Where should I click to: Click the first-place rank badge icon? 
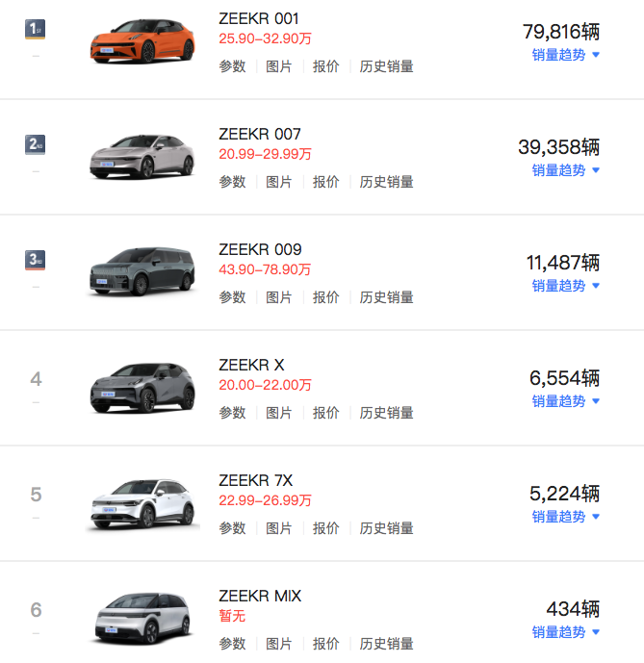click(x=36, y=30)
